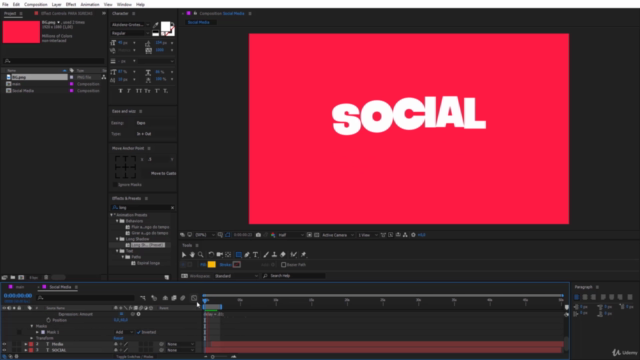
Task: Open the Animation menu
Action: (90, 4)
